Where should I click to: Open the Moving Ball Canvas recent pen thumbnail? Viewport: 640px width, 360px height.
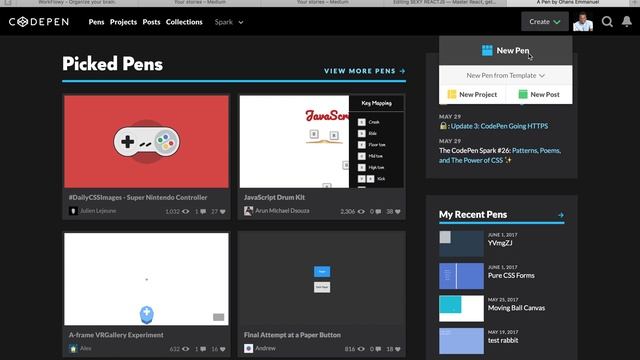461,309
